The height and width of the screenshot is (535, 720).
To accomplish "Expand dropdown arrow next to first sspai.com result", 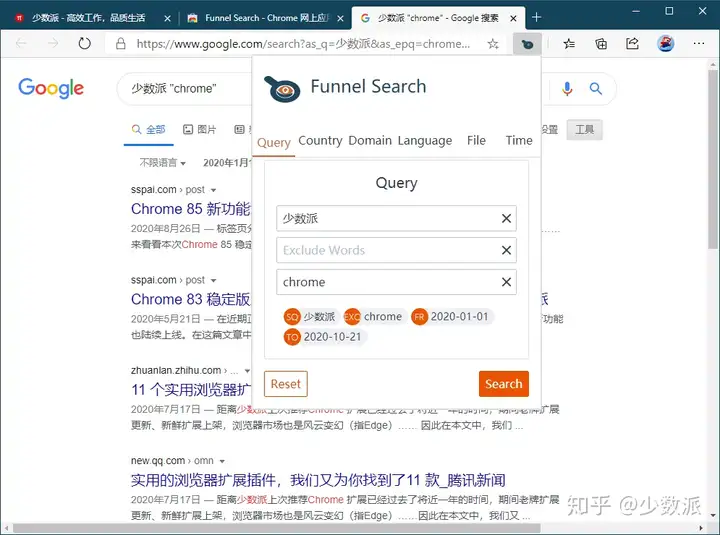I will 213,190.
